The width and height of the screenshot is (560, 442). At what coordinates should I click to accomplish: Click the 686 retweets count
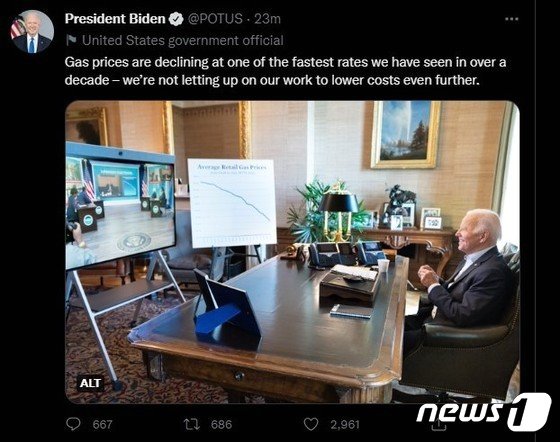click(x=221, y=425)
